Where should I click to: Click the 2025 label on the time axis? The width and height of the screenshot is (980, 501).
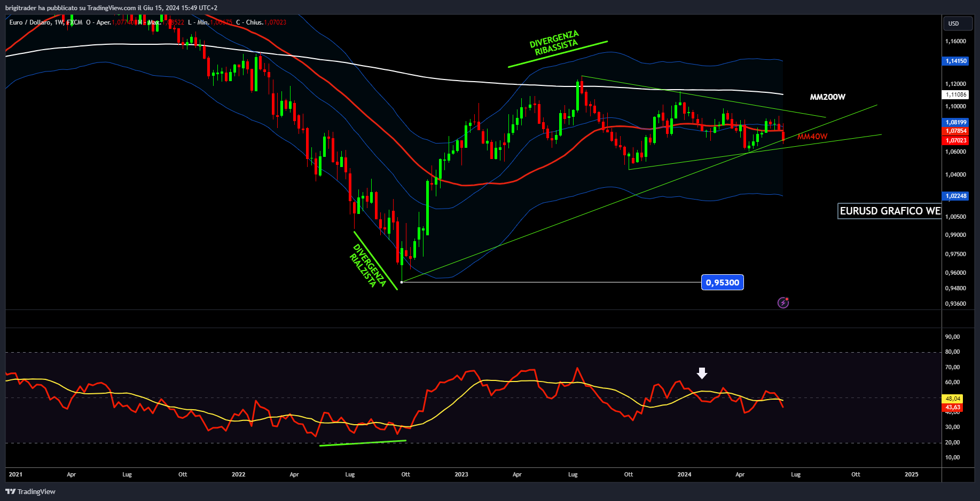(911, 474)
